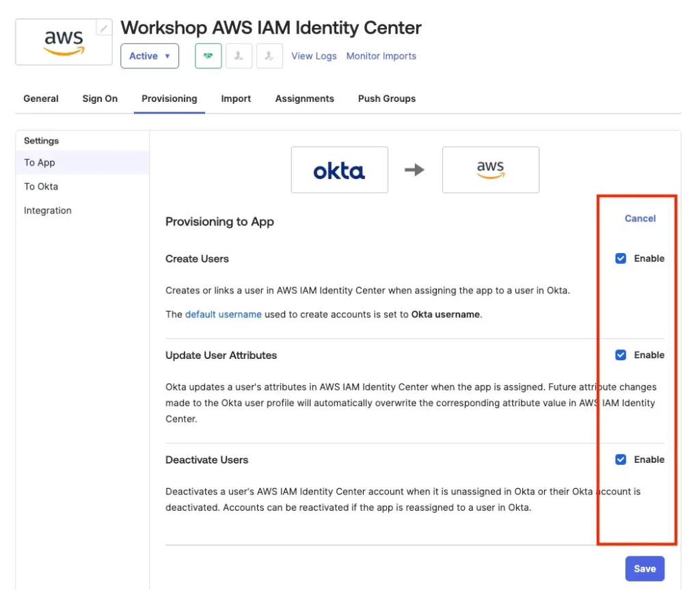Click the arrow between okta and aws logos
Viewport: 700px width, 590px height.
coord(415,170)
